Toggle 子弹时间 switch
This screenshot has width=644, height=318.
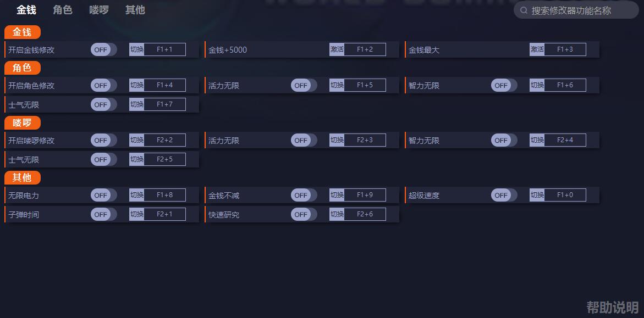click(x=103, y=214)
